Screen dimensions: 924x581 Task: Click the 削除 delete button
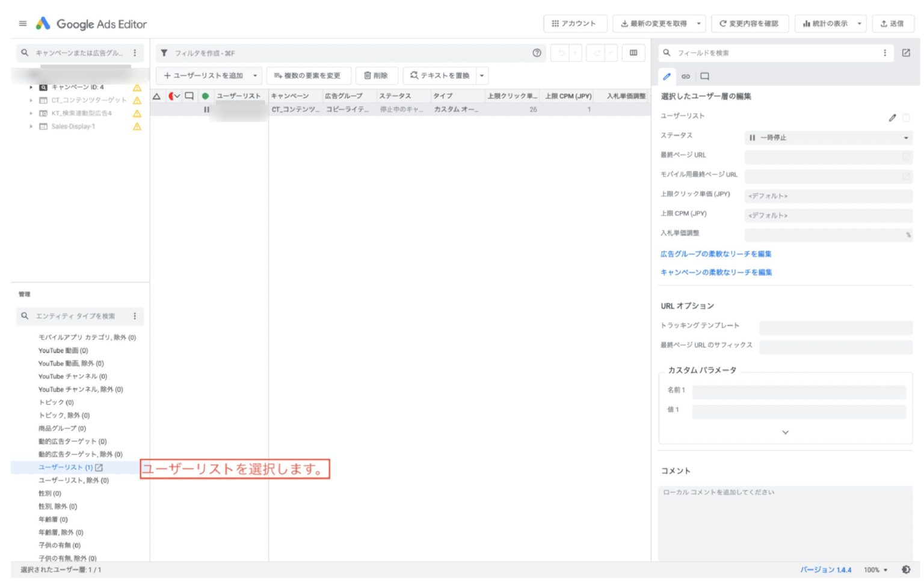(x=376, y=76)
